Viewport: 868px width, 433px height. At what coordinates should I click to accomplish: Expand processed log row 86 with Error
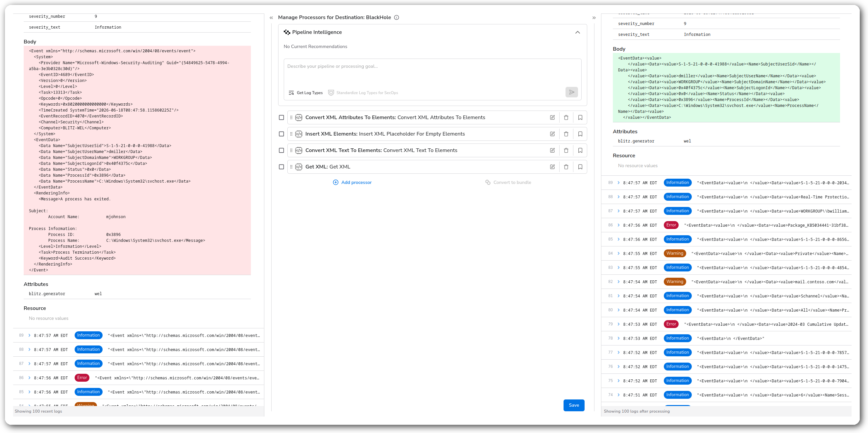618,225
